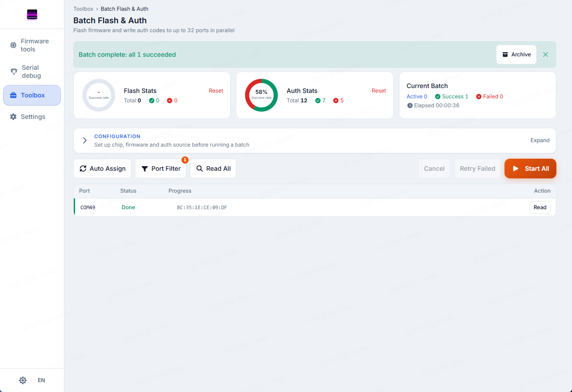Image resolution: width=572 pixels, height=392 pixels.
Task: Click Retry Failed button
Action: [x=478, y=169]
